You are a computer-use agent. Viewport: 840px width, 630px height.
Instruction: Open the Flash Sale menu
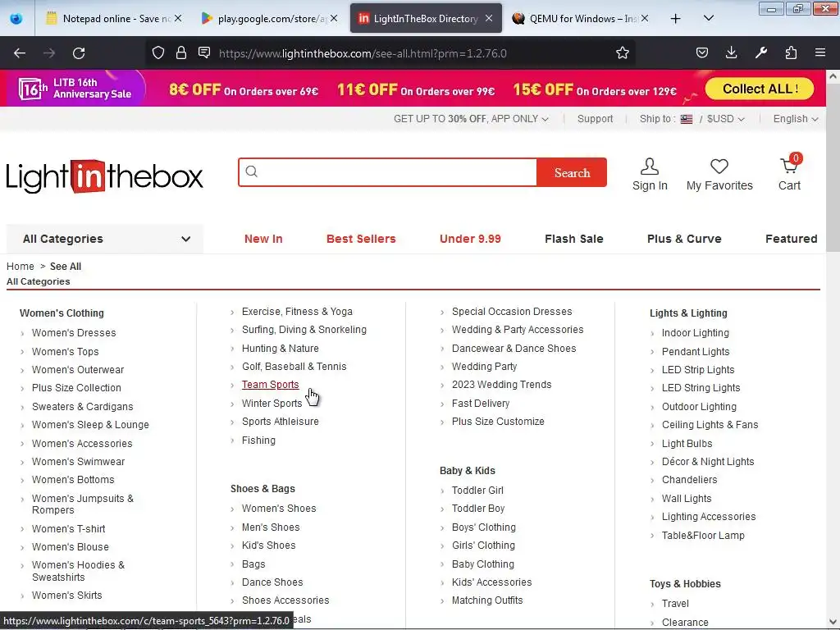(x=573, y=239)
